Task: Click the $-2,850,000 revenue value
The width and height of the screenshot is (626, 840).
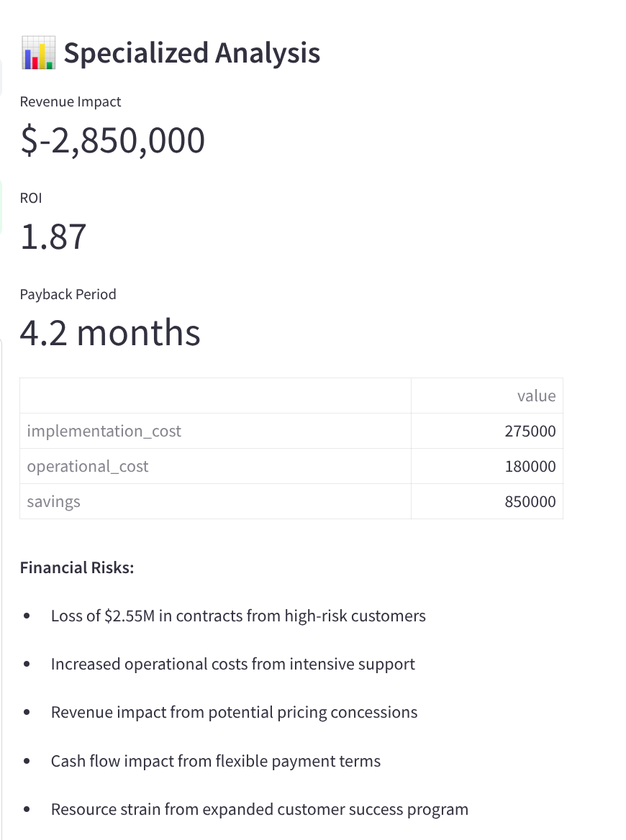Action: coord(113,140)
